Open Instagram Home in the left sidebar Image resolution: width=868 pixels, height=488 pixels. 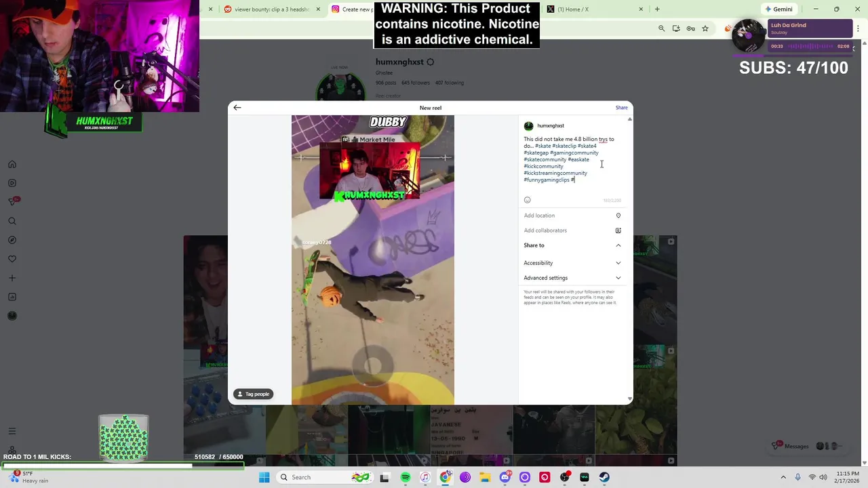(12, 164)
